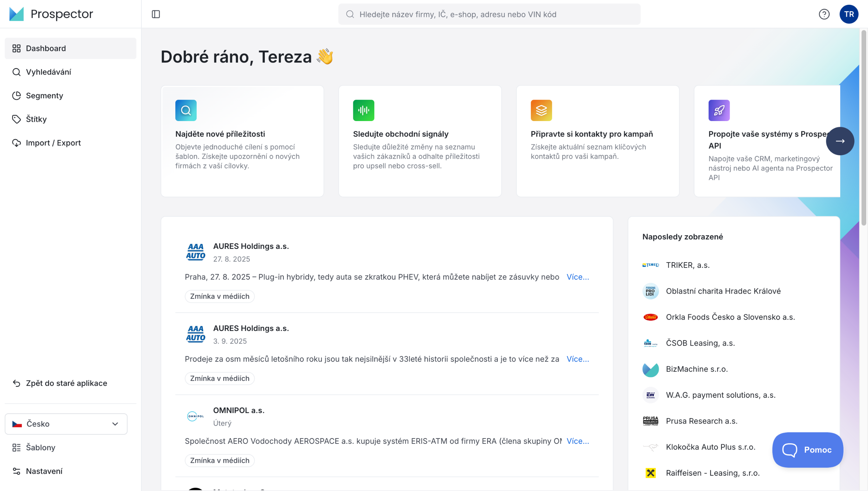
Task: Click the Pomoc chat button
Action: 807,450
